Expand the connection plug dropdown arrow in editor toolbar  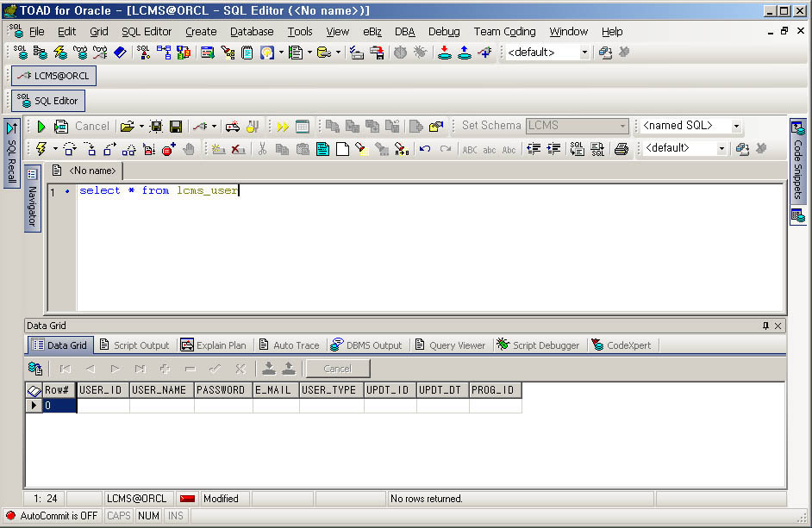coord(214,127)
